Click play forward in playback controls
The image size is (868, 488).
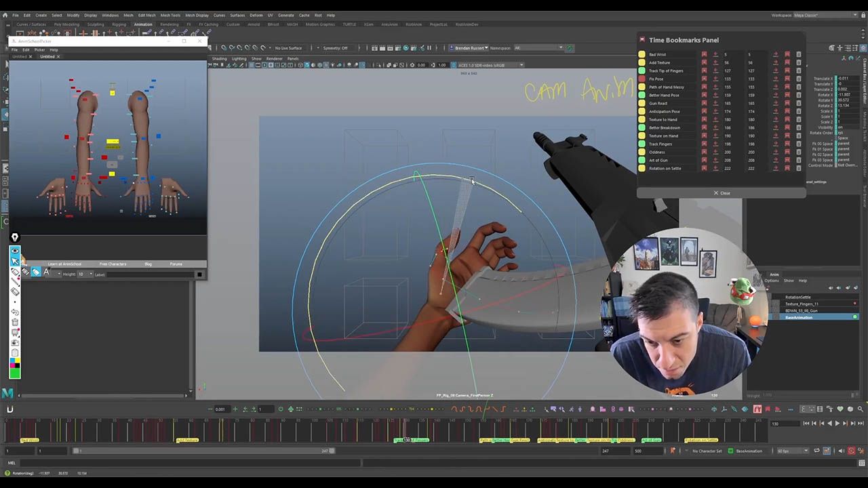coord(837,424)
